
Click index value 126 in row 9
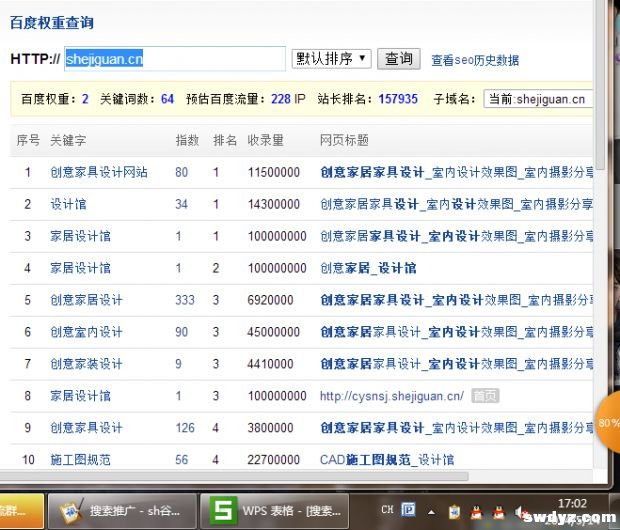tap(185, 428)
